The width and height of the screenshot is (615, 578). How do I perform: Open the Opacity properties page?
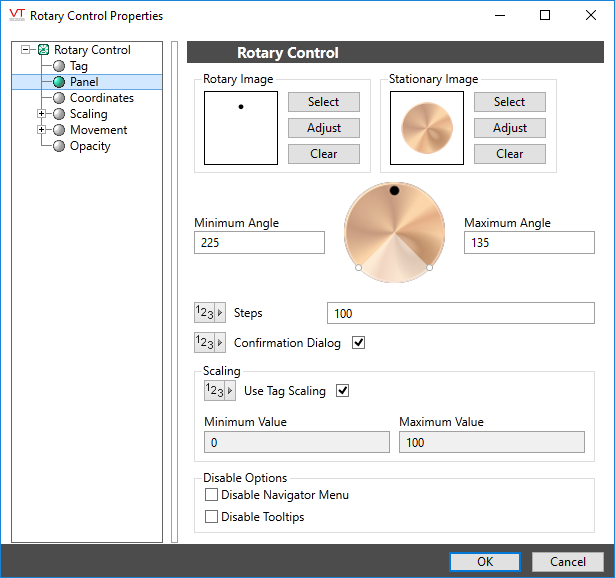[x=90, y=146]
